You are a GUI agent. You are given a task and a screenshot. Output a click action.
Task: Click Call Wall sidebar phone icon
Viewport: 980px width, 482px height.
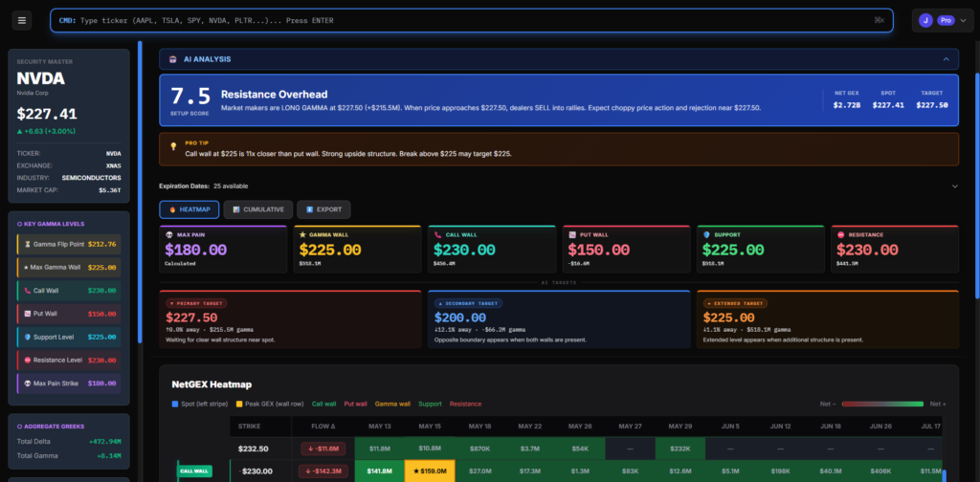(x=27, y=291)
